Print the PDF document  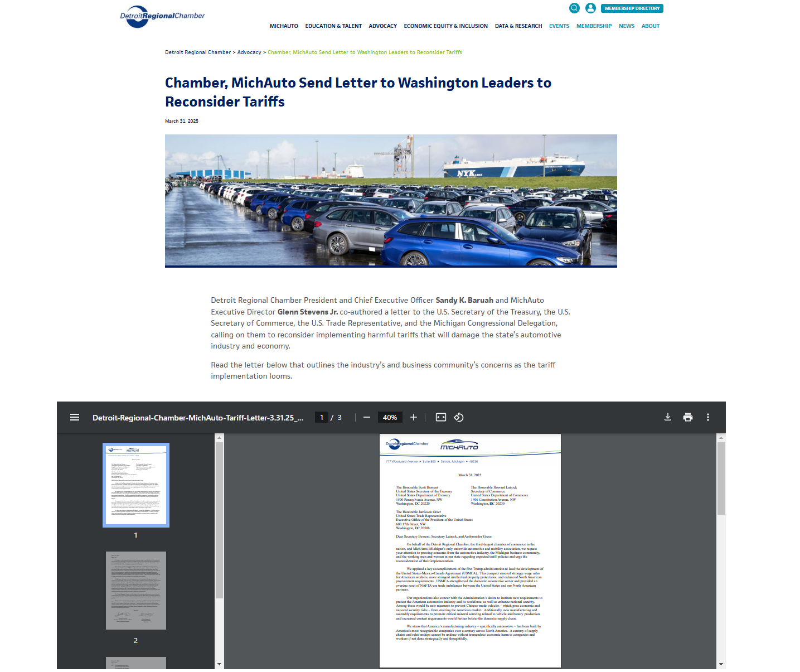pos(688,417)
